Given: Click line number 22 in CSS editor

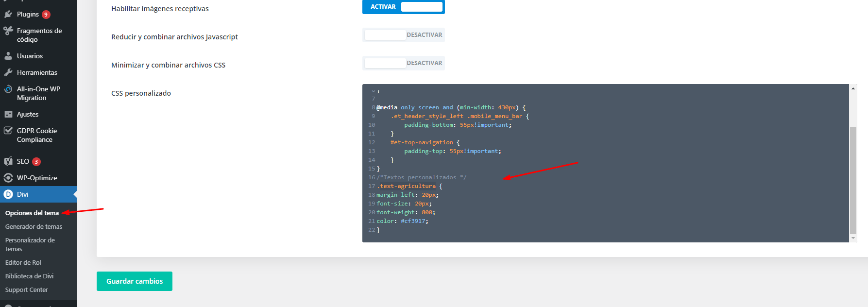Looking at the screenshot, I should coord(372,230).
